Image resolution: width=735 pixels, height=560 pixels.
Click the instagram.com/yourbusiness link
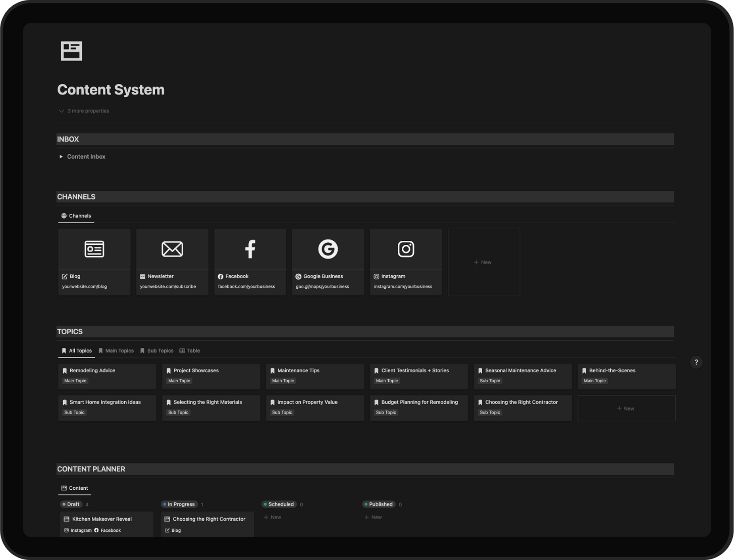pyautogui.click(x=403, y=287)
